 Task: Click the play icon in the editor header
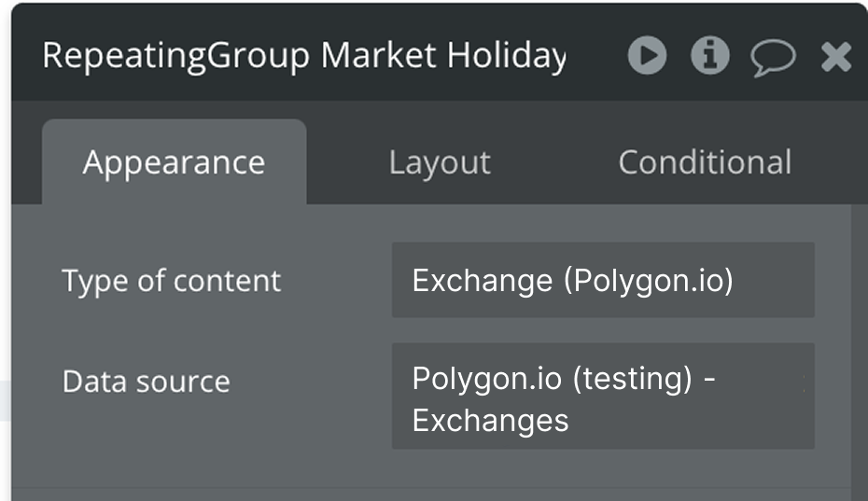point(647,57)
